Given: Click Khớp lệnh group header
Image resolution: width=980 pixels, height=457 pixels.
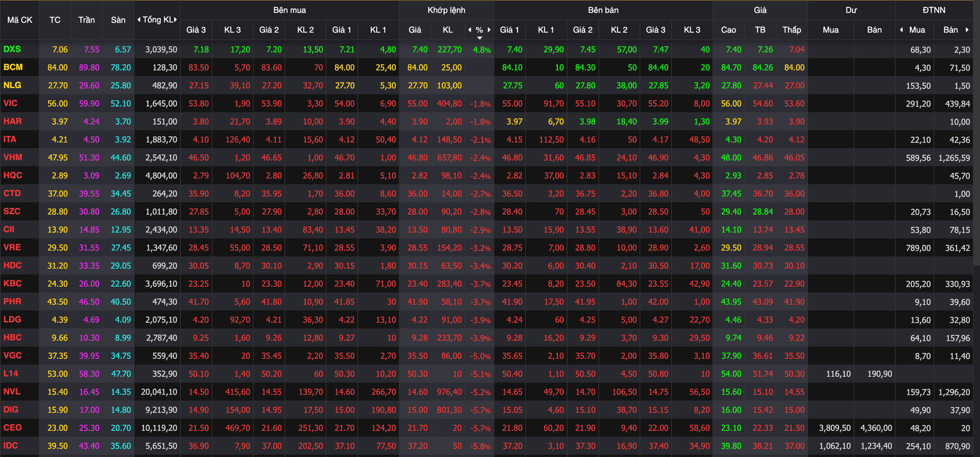Looking at the screenshot, I should [446, 10].
